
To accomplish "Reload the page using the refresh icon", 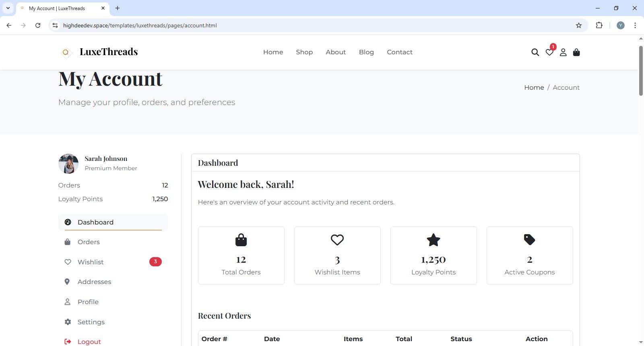I will [38, 25].
